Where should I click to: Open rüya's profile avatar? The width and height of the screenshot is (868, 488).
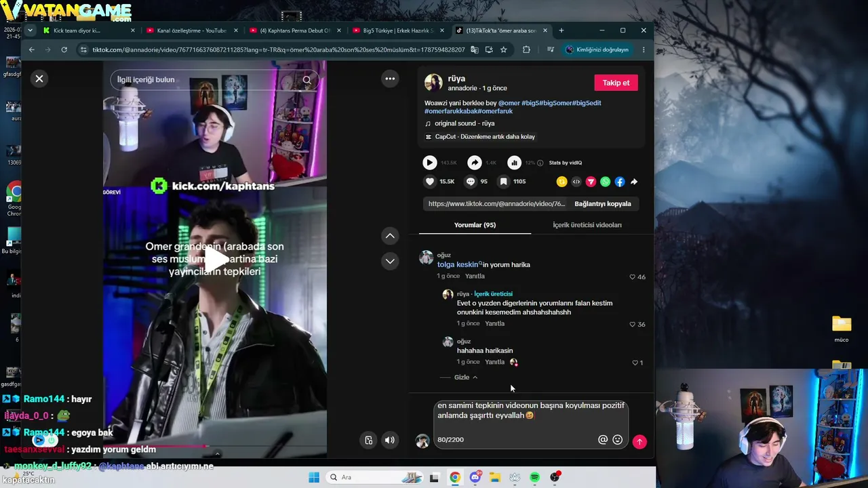(x=433, y=83)
